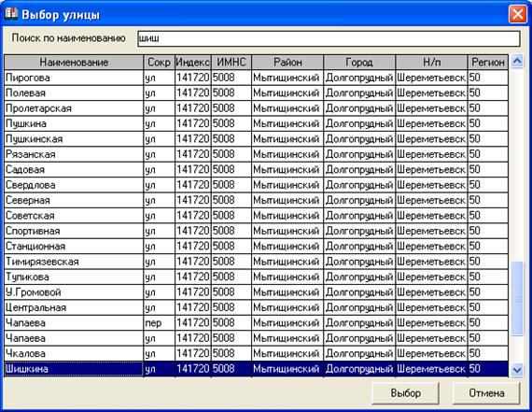The height and width of the screenshot is (412, 532).
Task: Click the scrollbar down arrow
Action: tap(517, 370)
